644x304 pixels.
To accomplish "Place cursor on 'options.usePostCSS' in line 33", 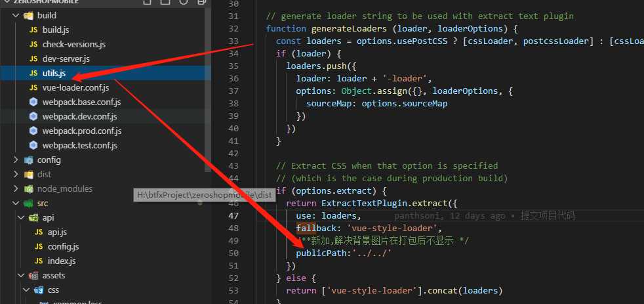I will point(402,41).
